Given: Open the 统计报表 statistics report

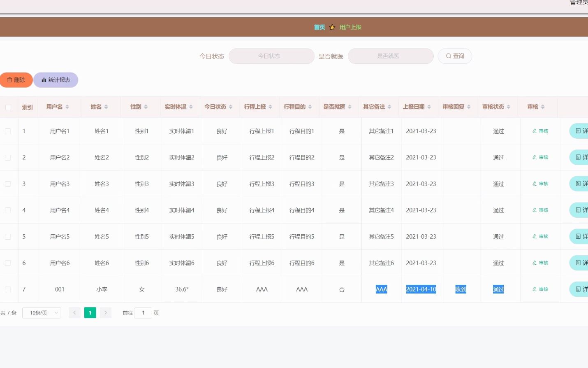Looking at the screenshot, I should tap(56, 80).
